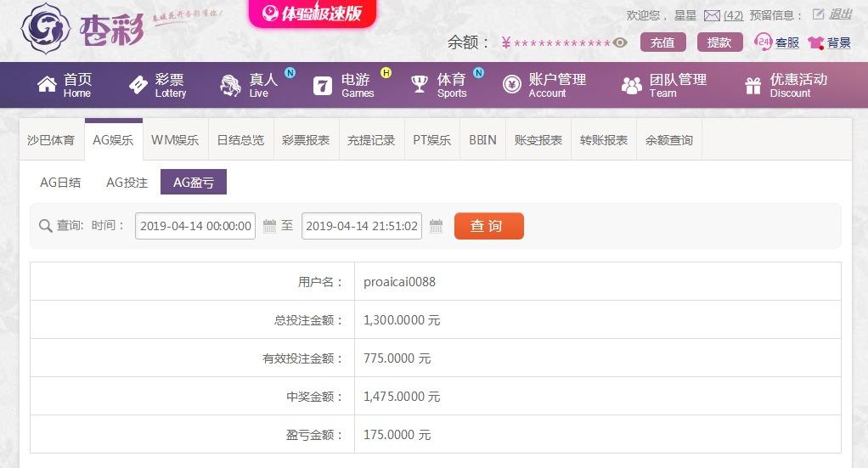
Task: Switch to BBIN tab
Action: [482, 140]
